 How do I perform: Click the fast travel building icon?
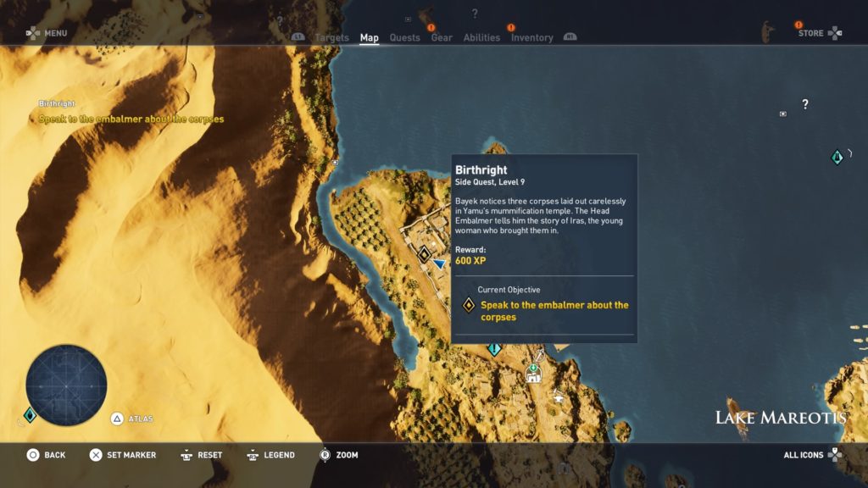point(533,374)
